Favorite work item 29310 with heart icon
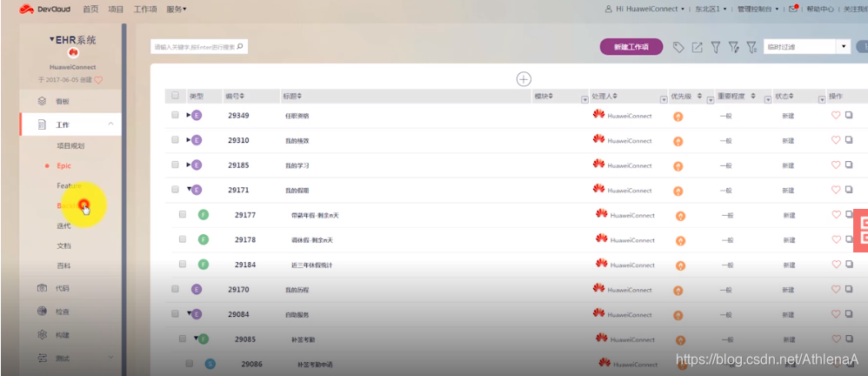This screenshot has width=868, height=376. 836,140
